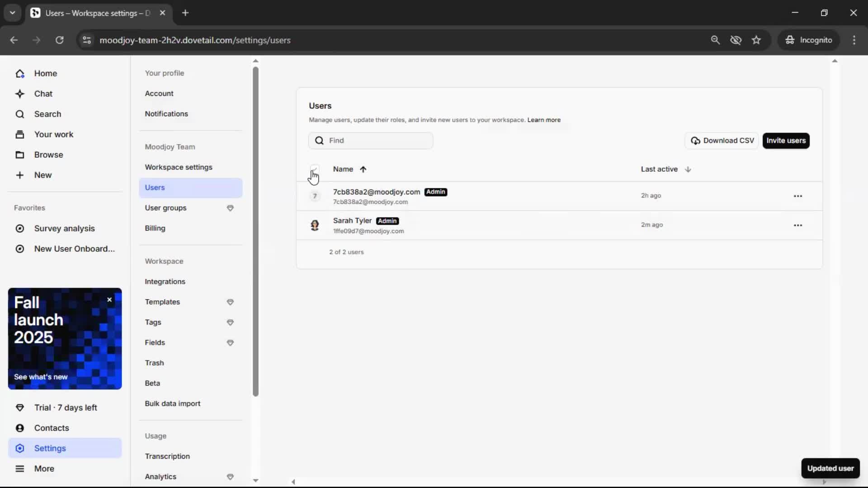868x488 pixels.
Task: Toggle the select-all users checkbox
Action: pos(315,169)
